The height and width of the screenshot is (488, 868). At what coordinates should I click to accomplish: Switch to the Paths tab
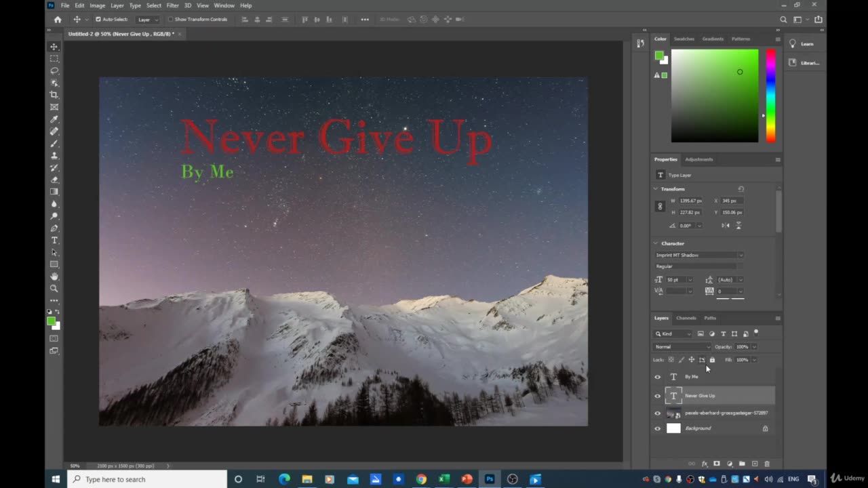click(710, 318)
